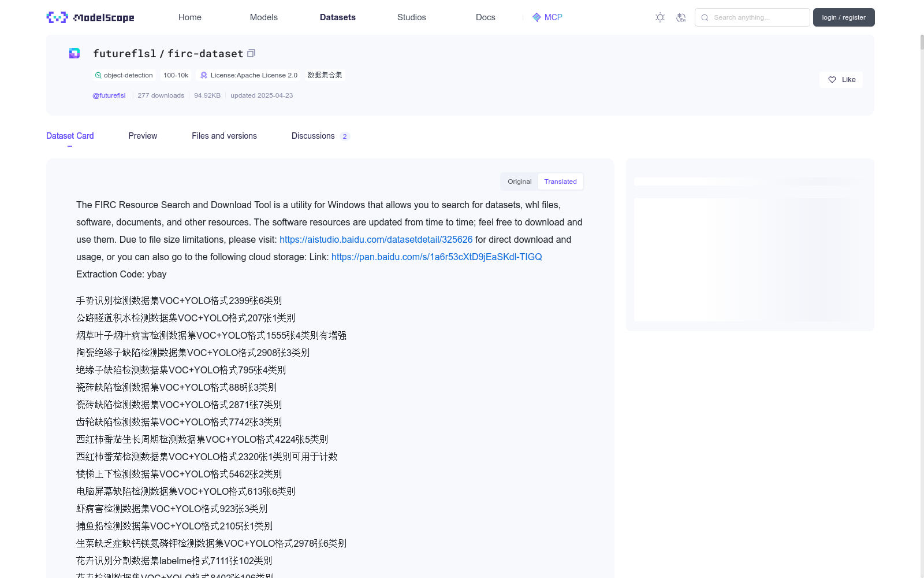Click the login / register button

(x=844, y=17)
